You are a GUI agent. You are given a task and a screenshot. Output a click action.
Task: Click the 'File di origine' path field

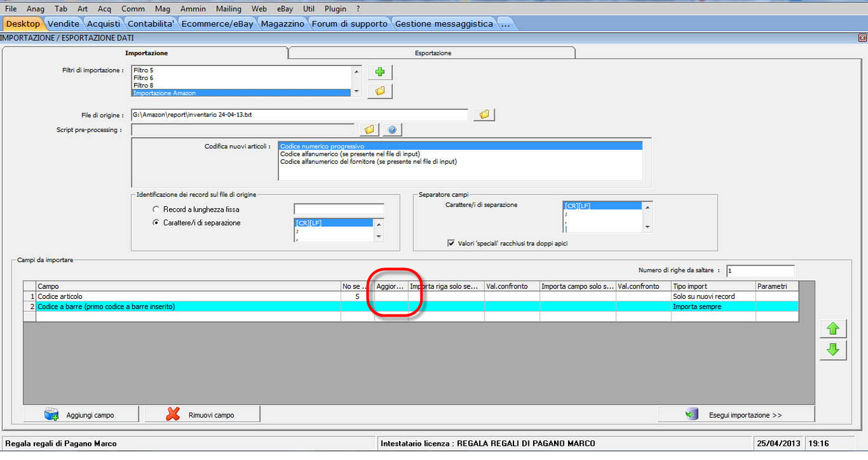(299, 114)
